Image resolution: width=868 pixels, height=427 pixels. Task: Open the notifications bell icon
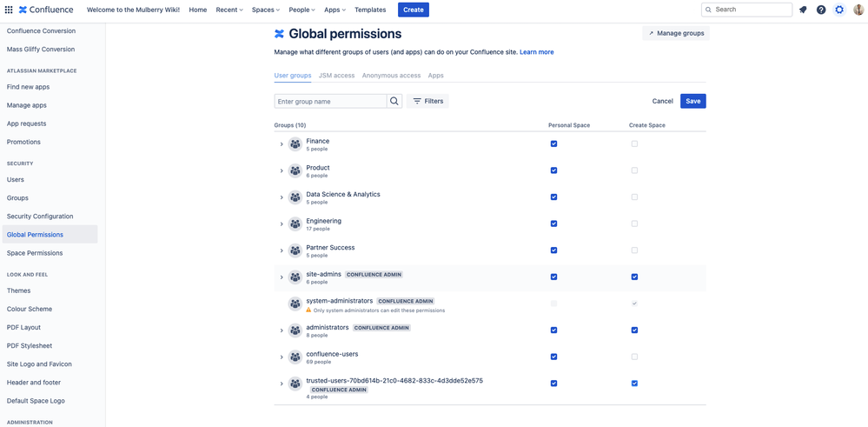coord(803,10)
